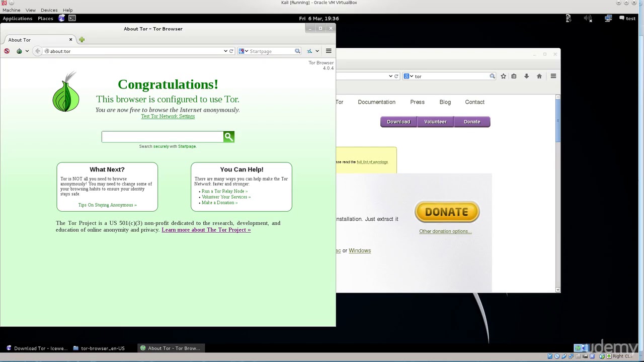Click the muted volume icon in the top panel

click(588, 18)
